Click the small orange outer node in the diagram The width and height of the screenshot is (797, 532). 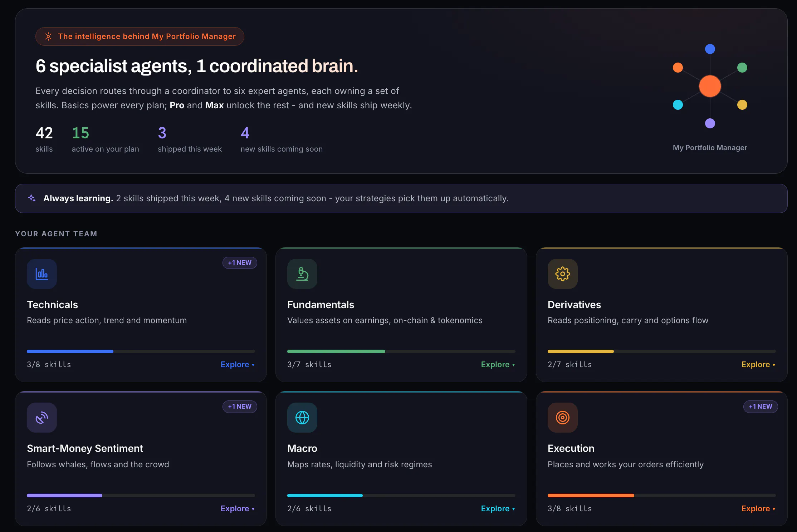pyautogui.click(x=678, y=68)
